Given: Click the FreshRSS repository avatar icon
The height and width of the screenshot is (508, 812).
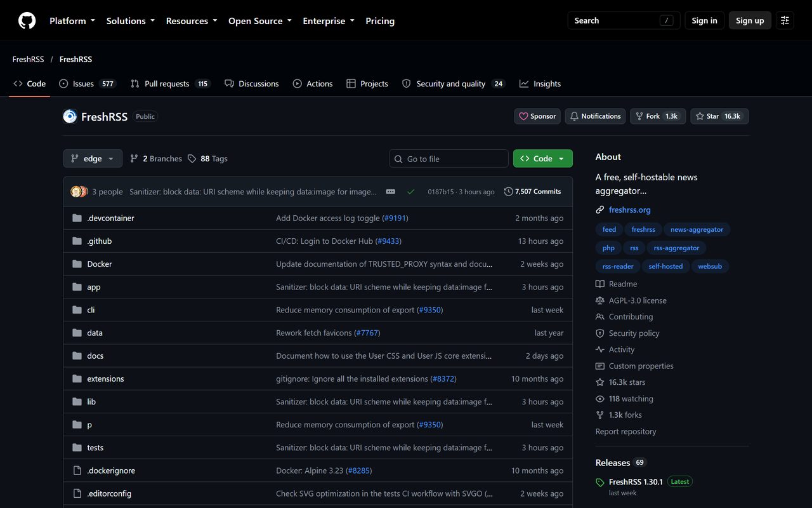Looking at the screenshot, I should click(x=70, y=116).
